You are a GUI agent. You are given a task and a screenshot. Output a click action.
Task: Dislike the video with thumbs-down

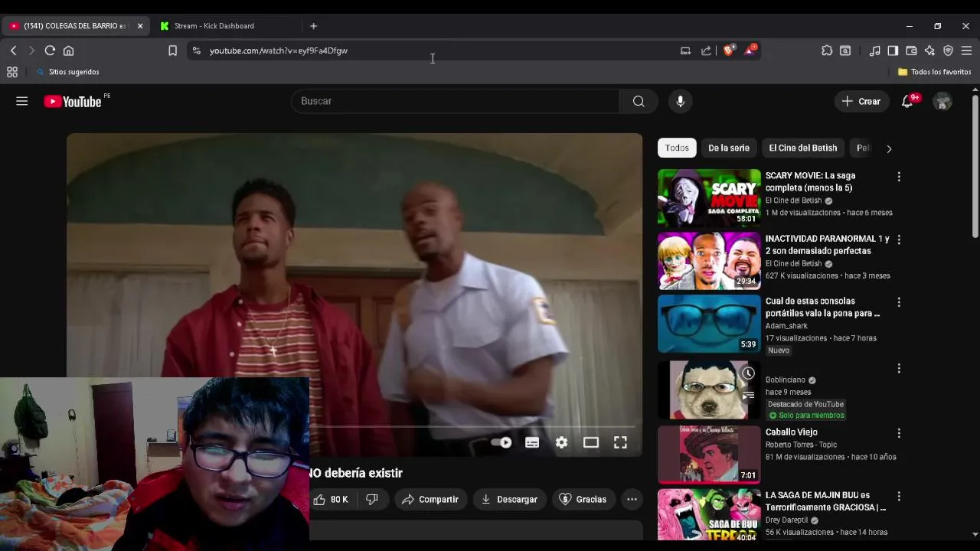pyautogui.click(x=372, y=499)
